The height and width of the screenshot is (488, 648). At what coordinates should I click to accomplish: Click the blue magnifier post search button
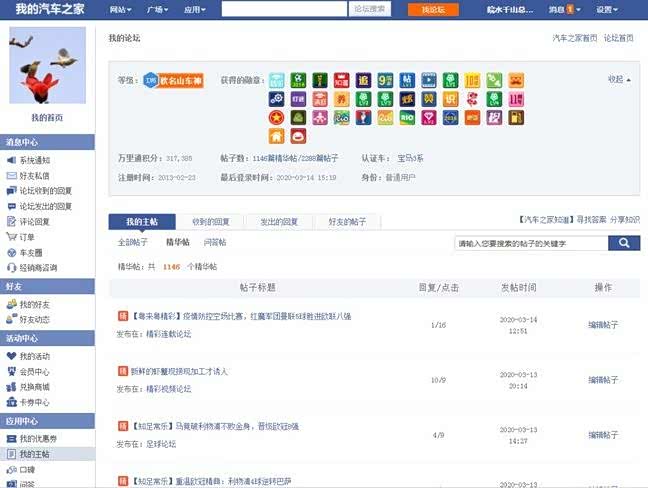pos(624,243)
